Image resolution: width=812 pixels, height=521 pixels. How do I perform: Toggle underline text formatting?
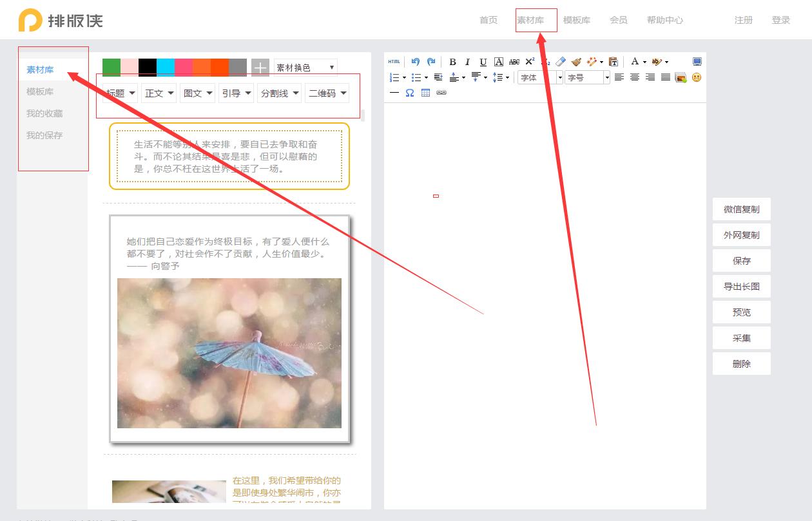[483, 61]
